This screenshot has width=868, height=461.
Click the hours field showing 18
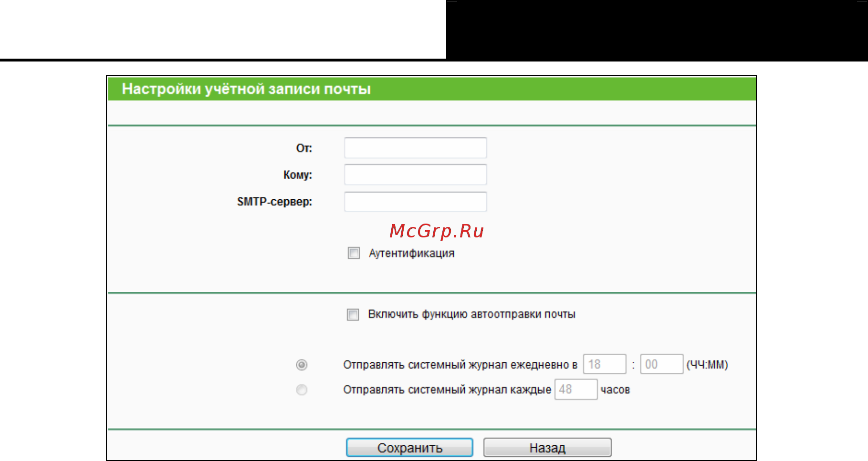click(x=604, y=364)
